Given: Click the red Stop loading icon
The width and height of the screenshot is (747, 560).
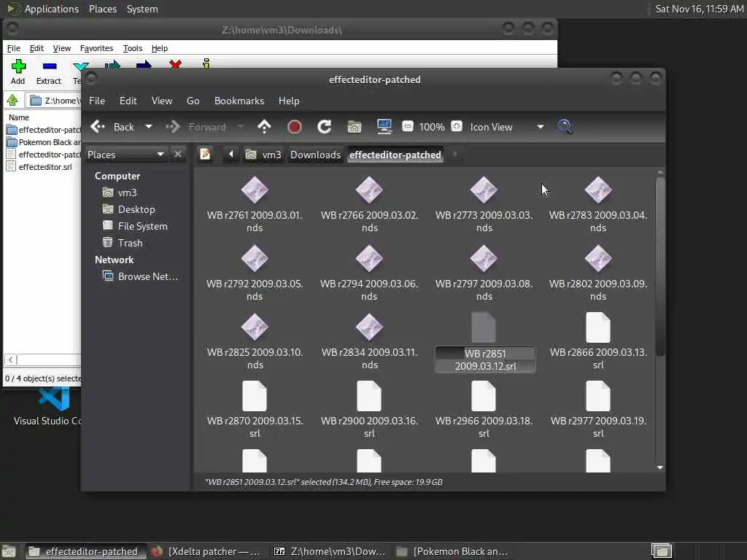Looking at the screenshot, I should pyautogui.click(x=295, y=127).
